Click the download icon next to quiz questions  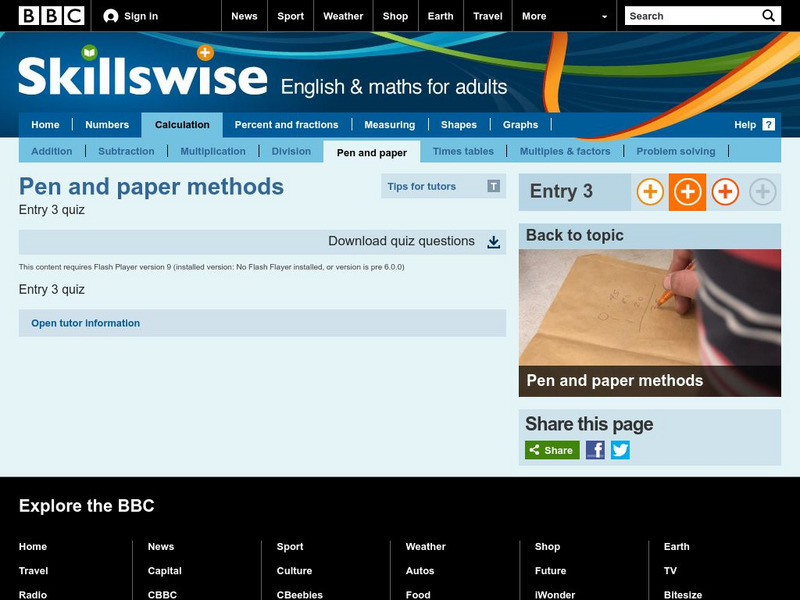(x=493, y=240)
